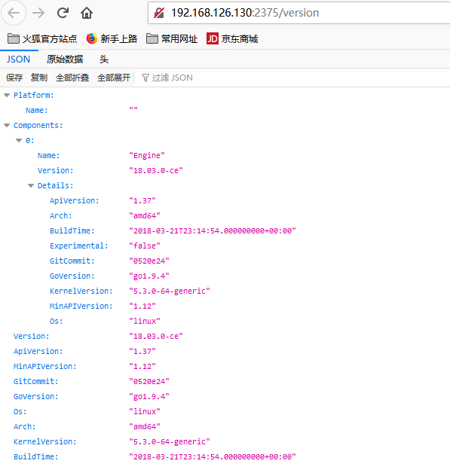Open 常用网址 bookmark folder

point(172,39)
